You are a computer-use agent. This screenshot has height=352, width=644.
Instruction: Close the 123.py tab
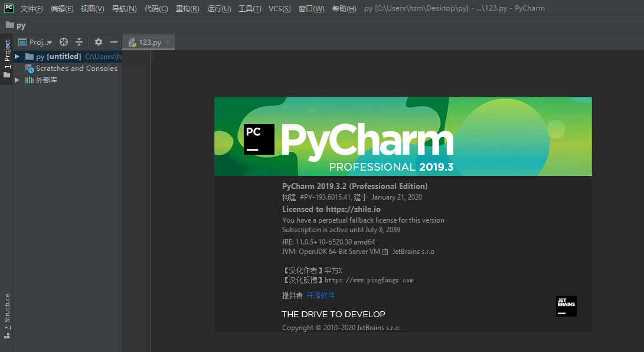[x=168, y=42]
